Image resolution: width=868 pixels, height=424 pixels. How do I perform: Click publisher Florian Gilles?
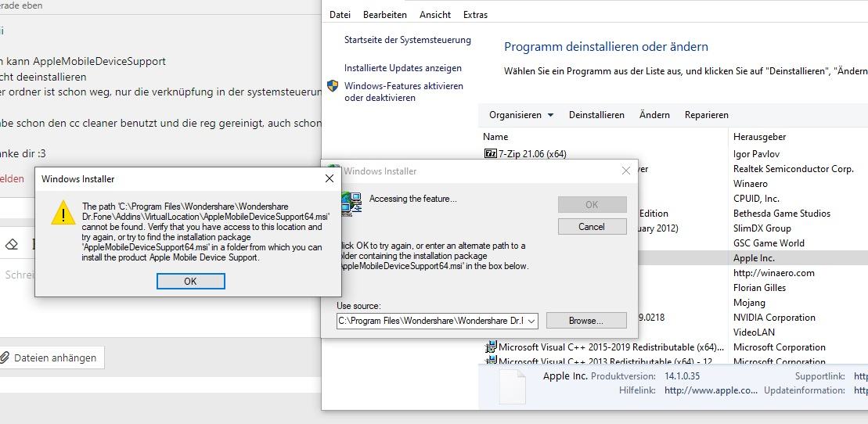click(x=759, y=288)
